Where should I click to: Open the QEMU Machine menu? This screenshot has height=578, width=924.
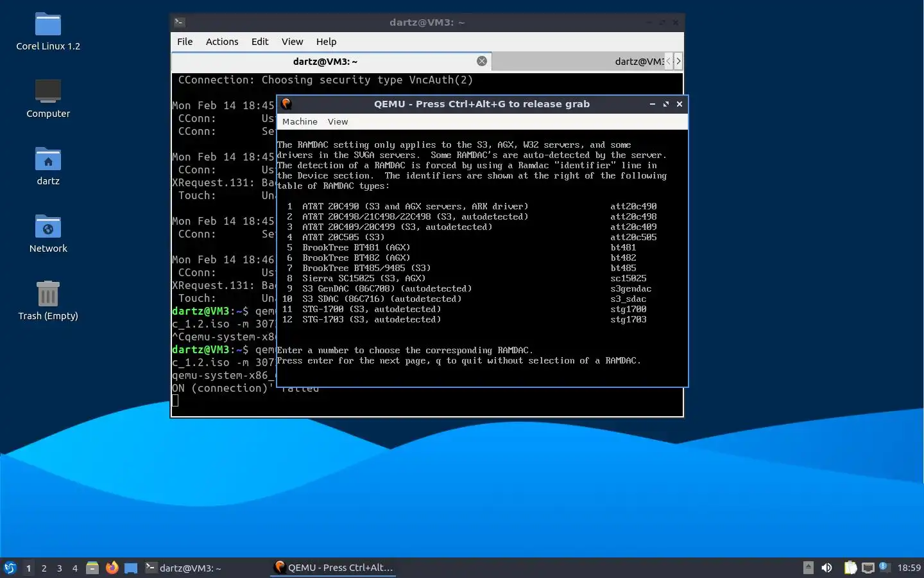300,121
